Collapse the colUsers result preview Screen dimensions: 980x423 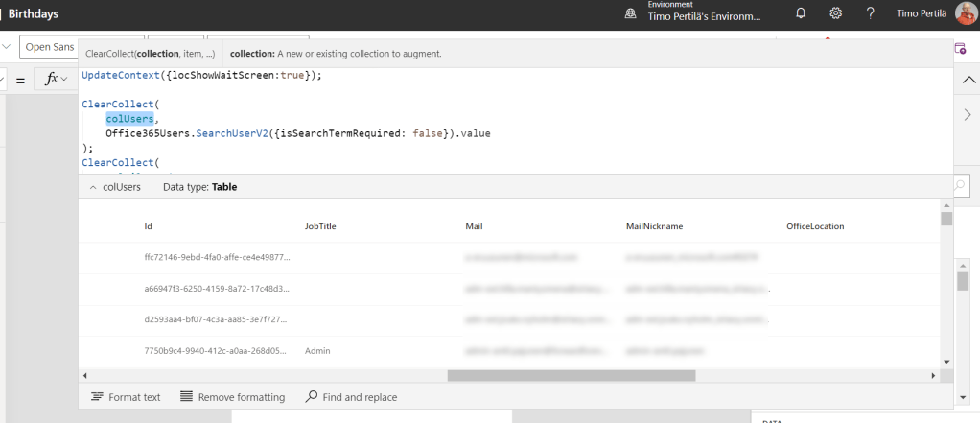click(x=93, y=187)
